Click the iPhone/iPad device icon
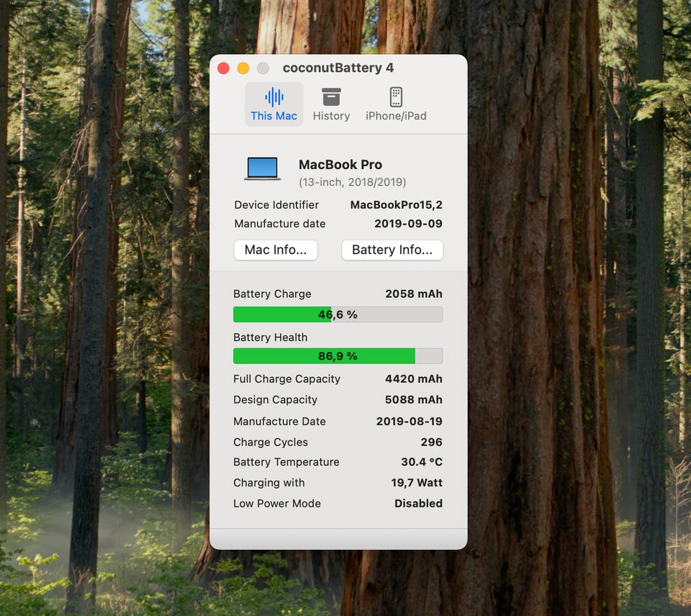Image resolution: width=691 pixels, height=616 pixels. (396, 97)
